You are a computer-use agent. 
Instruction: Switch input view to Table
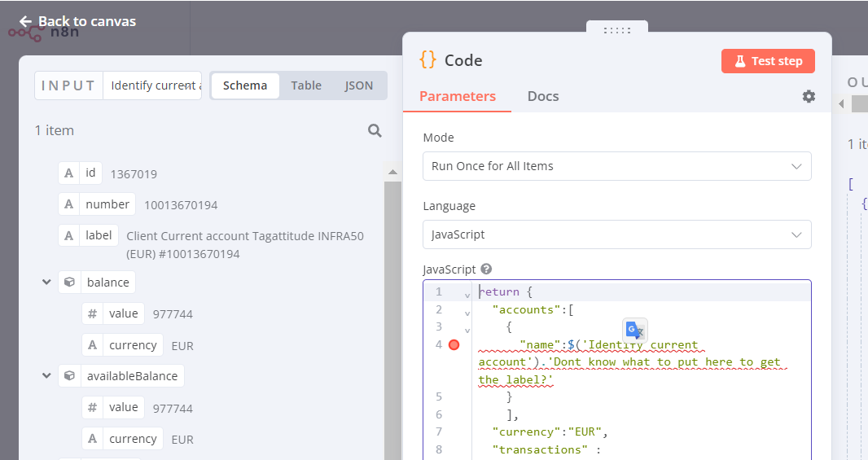pyautogui.click(x=306, y=85)
